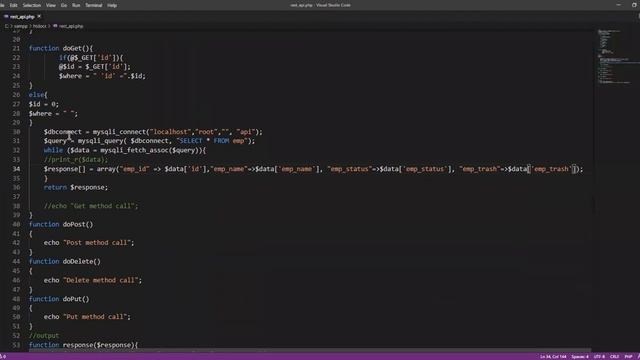
Task: Click the rest_api.php breadcrumb item
Action: coord(71,26)
